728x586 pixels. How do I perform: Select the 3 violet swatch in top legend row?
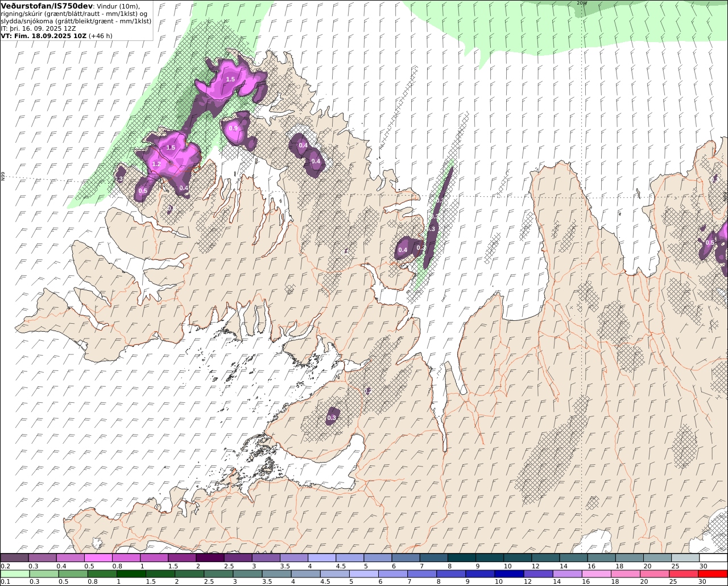click(x=266, y=558)
